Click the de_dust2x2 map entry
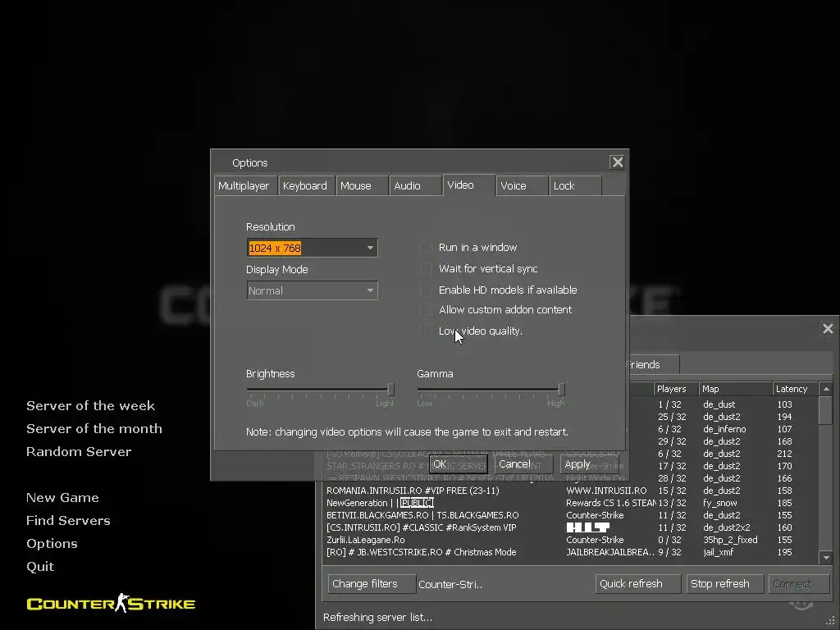Screen dimensions: 840x630 click(727, 527)
